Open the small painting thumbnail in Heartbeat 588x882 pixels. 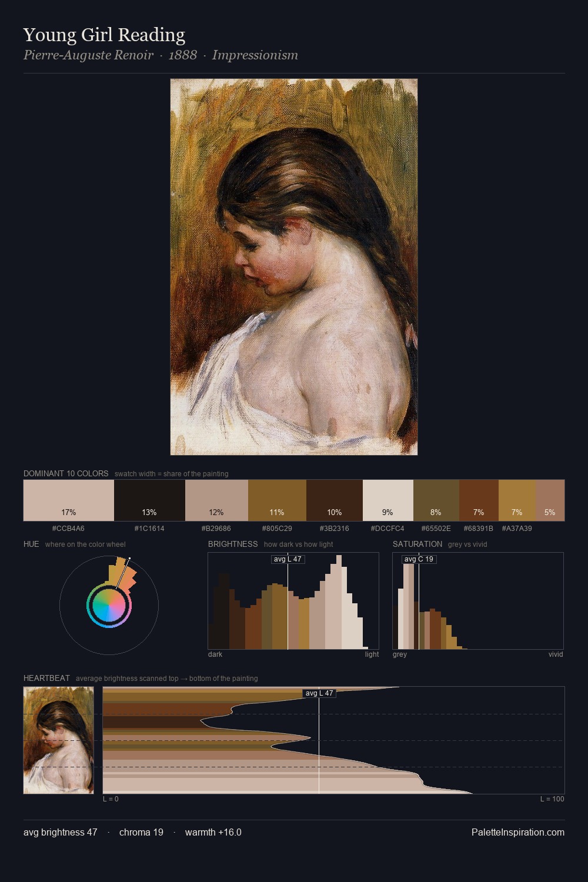coord(59,740)
